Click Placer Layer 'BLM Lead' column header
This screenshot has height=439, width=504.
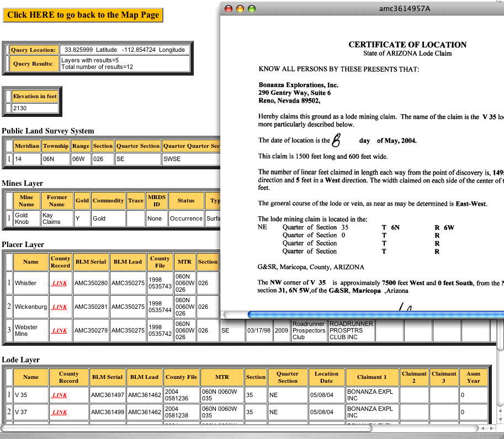[128, 262]
